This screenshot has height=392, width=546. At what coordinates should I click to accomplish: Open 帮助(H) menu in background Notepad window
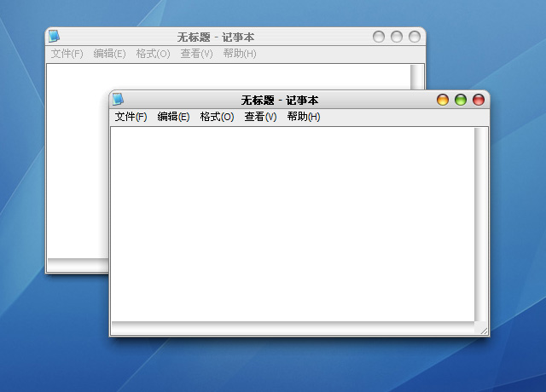pyautogui.click(x=240, y=54)
